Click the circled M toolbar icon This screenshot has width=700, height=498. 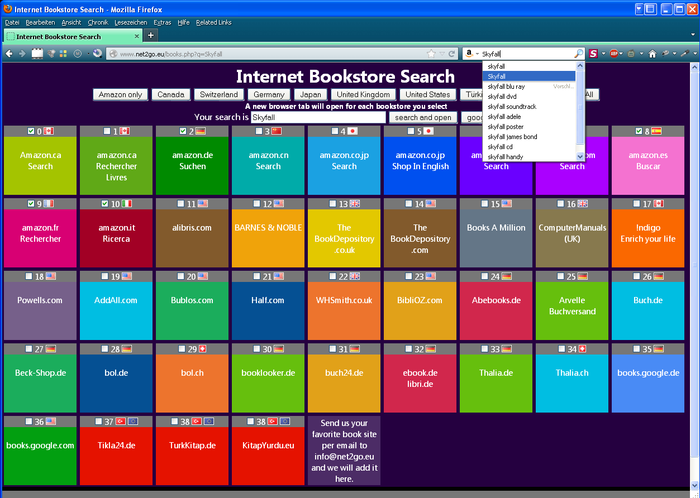point(77,54)
